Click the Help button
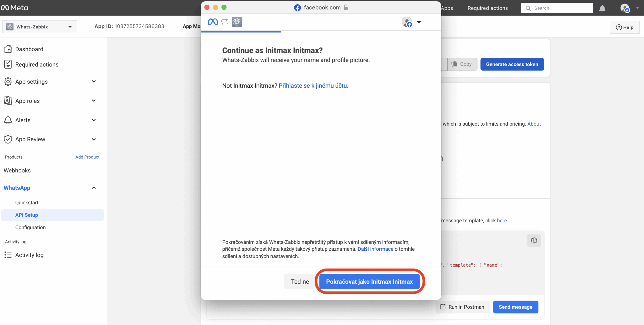This screenshot has height=325, width=644. (625, 27)
